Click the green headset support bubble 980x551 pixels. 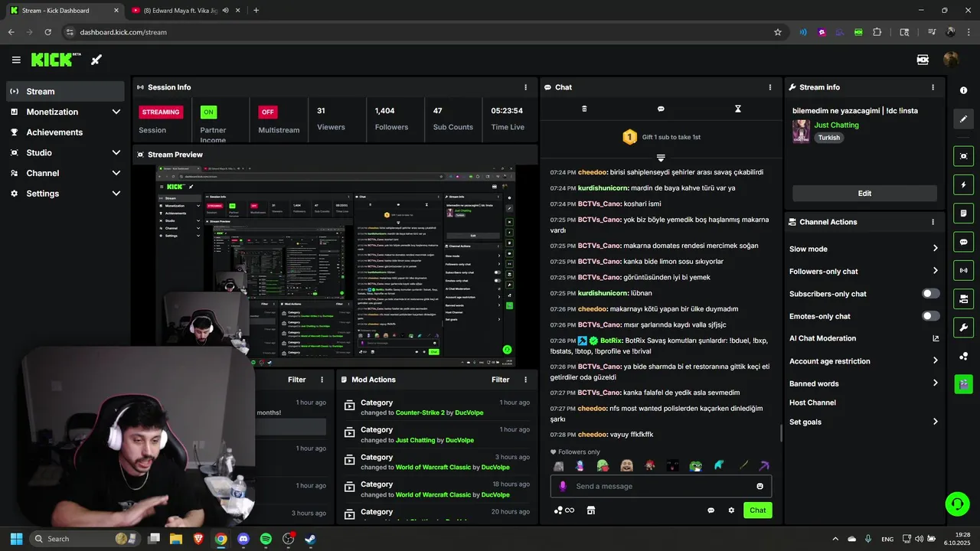pyautogui.click(x=957, y=504)
